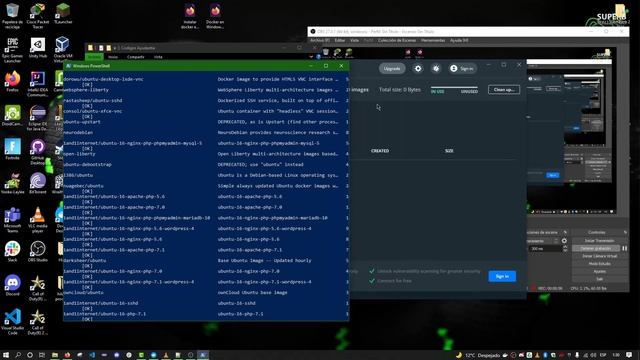The width and height of the screenshot is (640, 360).
Task: Open the Discord desktop icon
Action: click(x=12, y=285)
